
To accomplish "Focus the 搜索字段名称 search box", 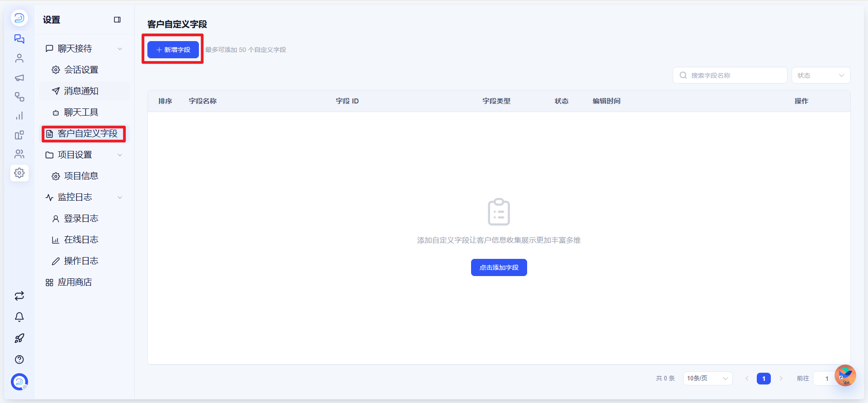I will tap(730, 75).
